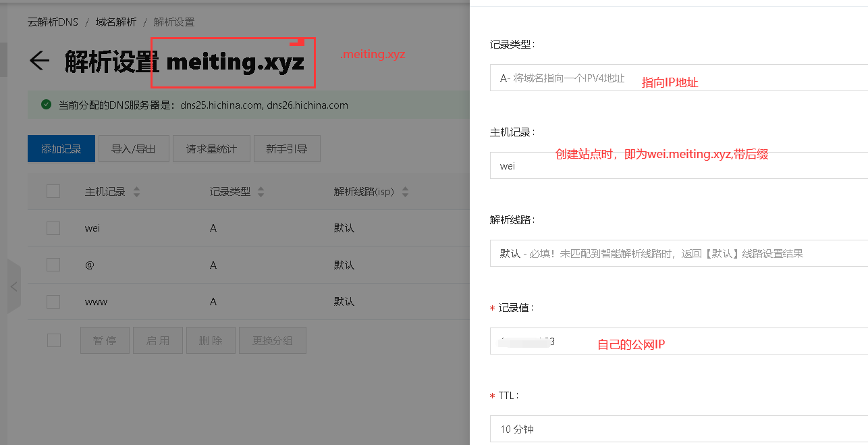
Task: Go back using the left arrow icon
Action: point(39,61)
